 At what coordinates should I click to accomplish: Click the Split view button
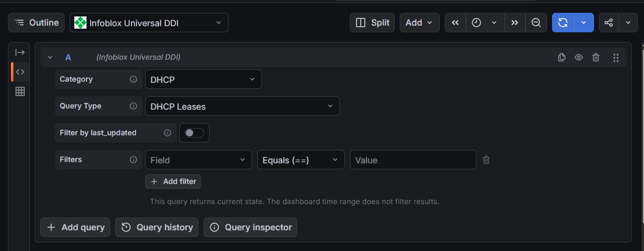tap(372, 23)
